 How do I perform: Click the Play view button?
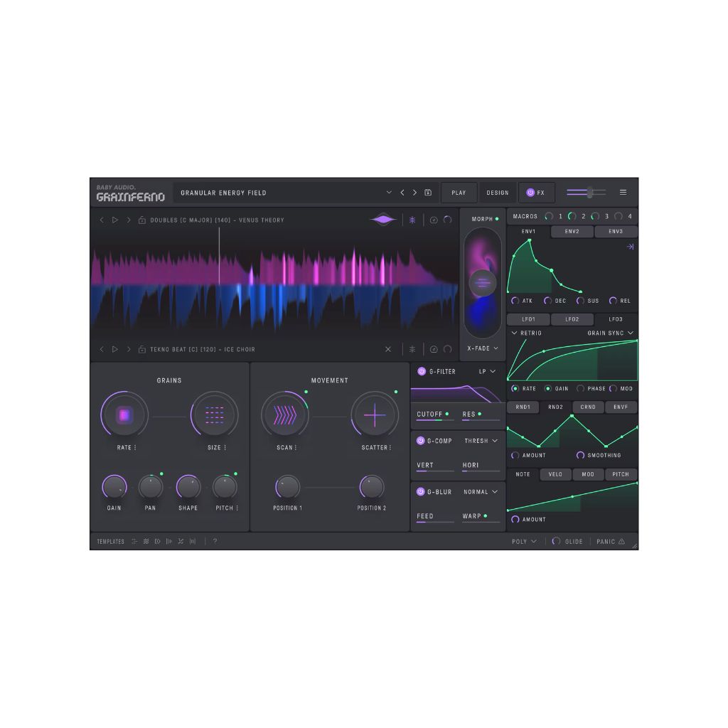click(459, 193)
